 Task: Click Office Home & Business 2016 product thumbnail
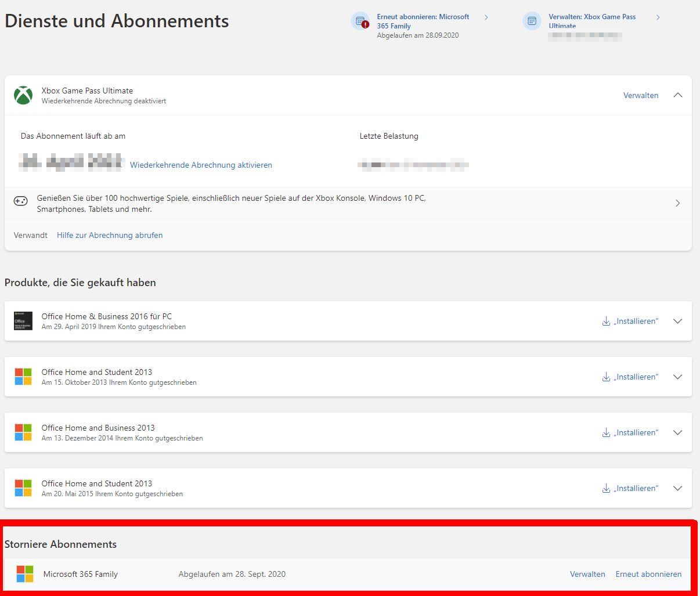pyautogui.click(x=23, y=321)
